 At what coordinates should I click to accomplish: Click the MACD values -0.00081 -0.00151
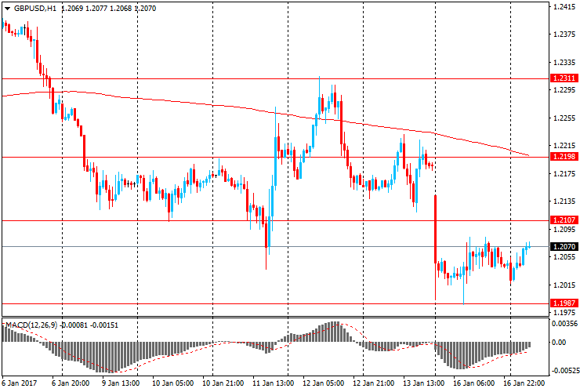(89, 325)
